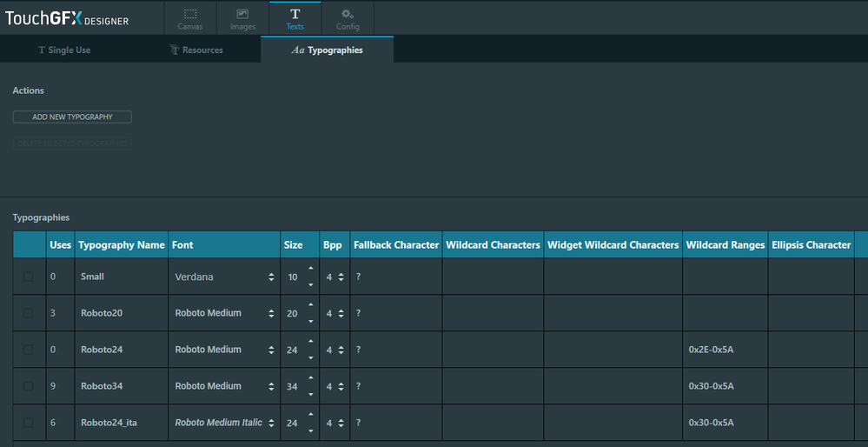Click the Roboto34 typography name cell
The image size is (868, 447).
click(122, 386)
